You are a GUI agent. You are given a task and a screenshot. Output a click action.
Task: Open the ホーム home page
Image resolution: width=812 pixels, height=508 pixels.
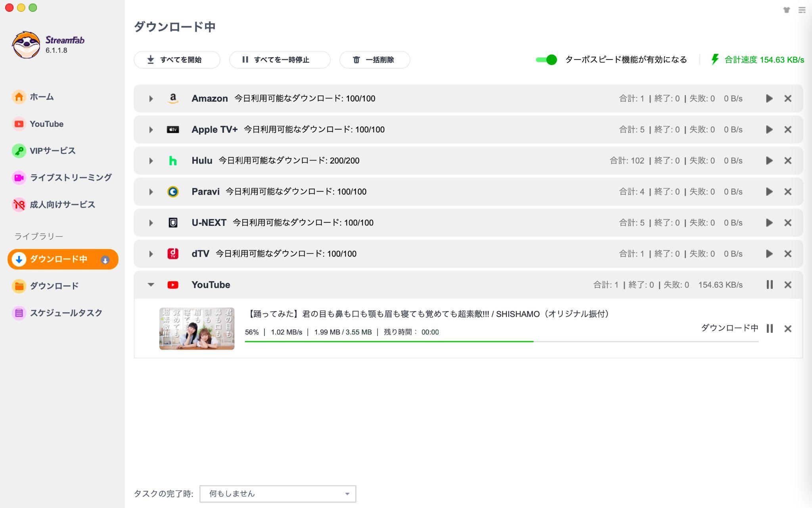point(33,97)
